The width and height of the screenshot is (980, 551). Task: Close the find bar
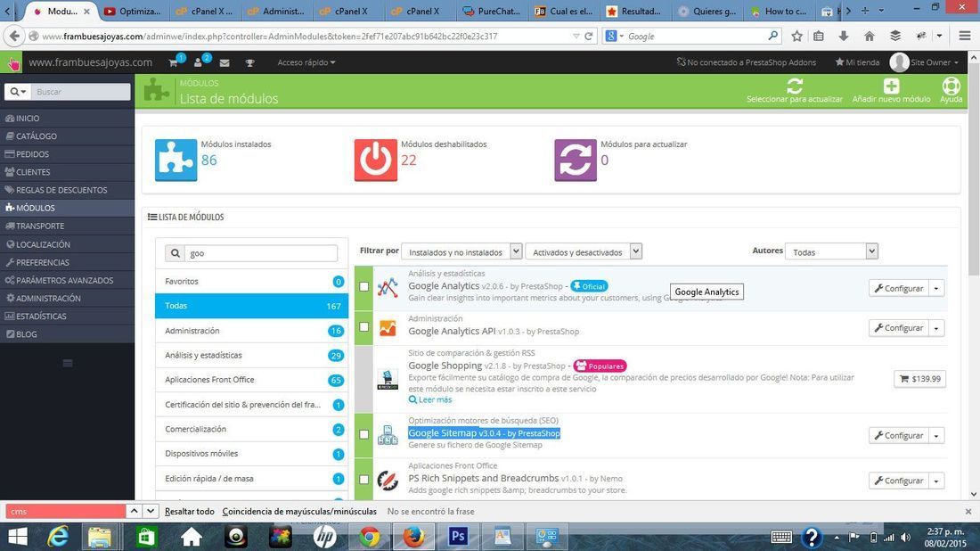[x=968, y=511]
